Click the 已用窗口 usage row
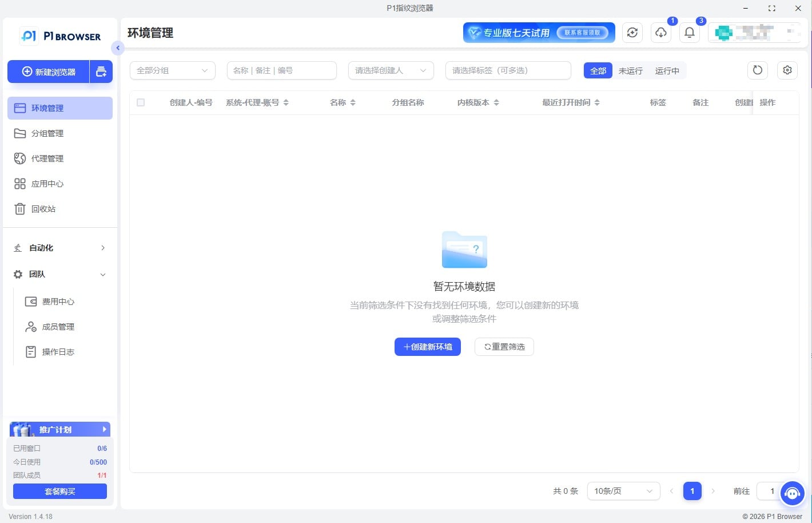 [x=60, y=449]
